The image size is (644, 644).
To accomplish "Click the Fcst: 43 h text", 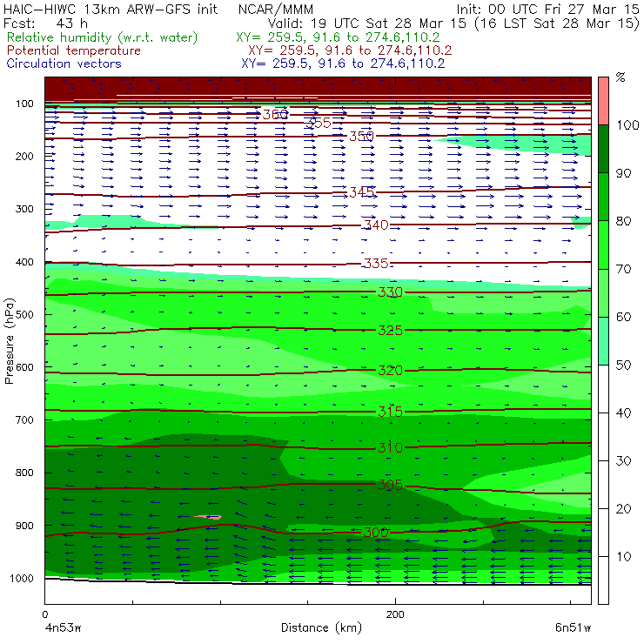I will [x=45, y=23].
